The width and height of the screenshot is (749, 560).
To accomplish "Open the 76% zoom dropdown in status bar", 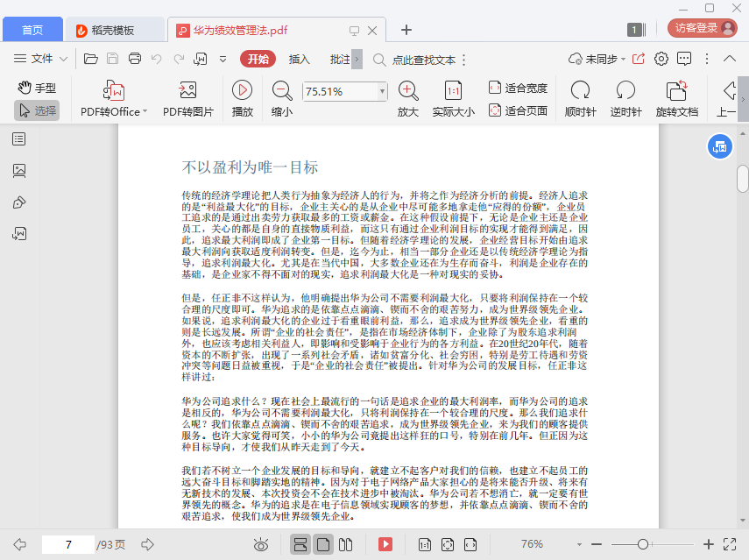I will [x=579, y=544].
